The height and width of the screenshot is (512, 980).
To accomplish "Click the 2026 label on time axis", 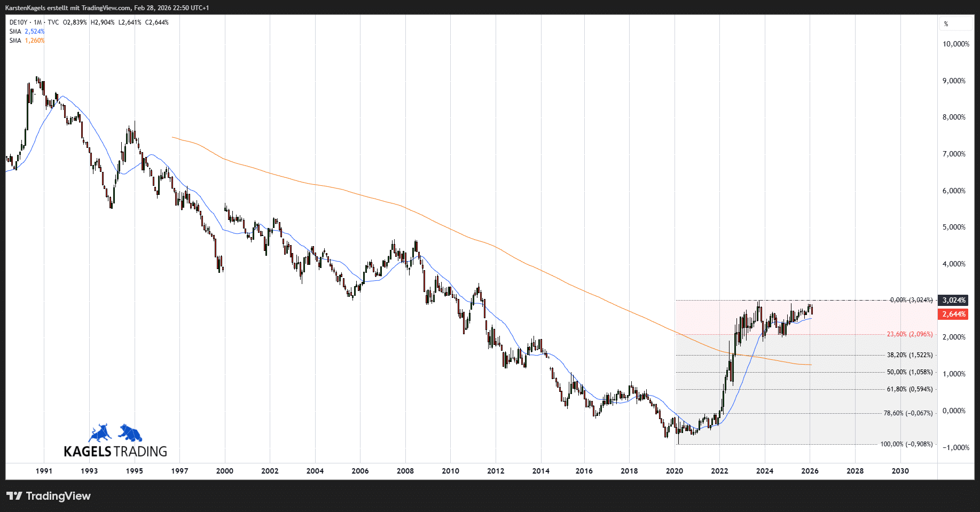I will tap(810, 471).
